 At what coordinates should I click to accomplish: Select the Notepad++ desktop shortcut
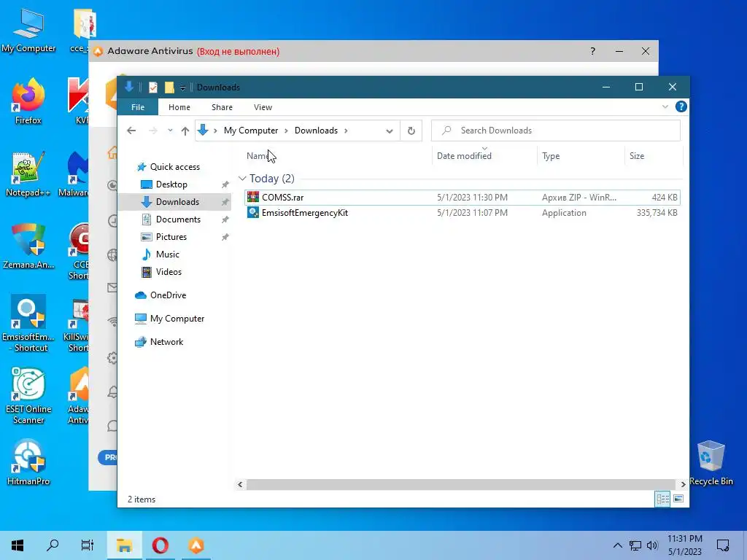click(x=28, y=174)
